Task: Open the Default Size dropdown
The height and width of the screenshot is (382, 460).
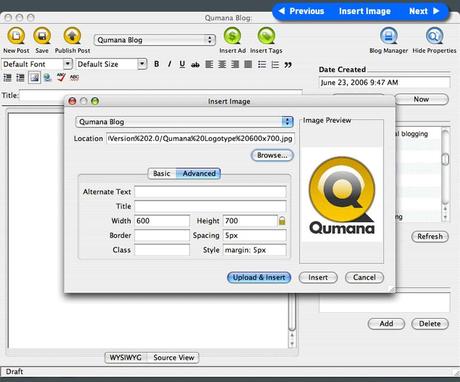Action: pyautogui.click(x=111, y=64)
